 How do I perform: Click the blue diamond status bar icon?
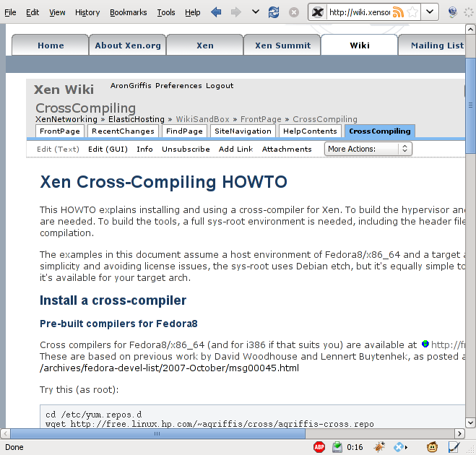coord(399,447)
